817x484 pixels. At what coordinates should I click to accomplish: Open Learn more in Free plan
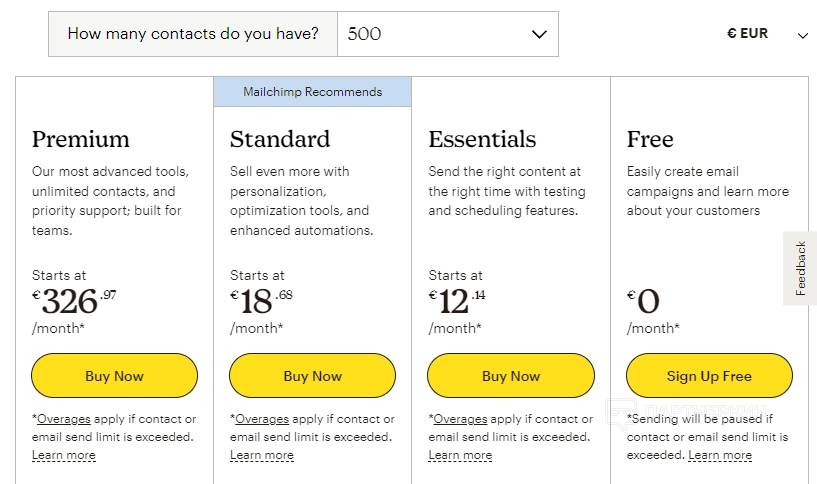click(720, 455)
